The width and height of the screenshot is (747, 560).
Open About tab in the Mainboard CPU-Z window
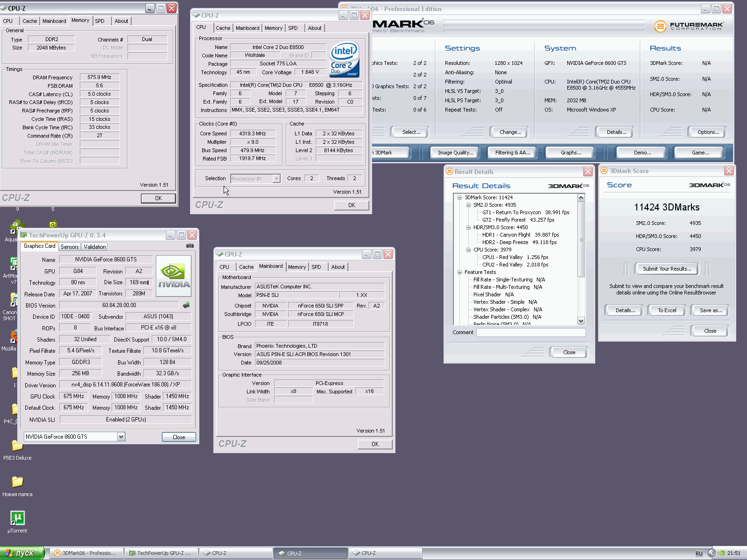pyautogui.click(x=338, y=267)
